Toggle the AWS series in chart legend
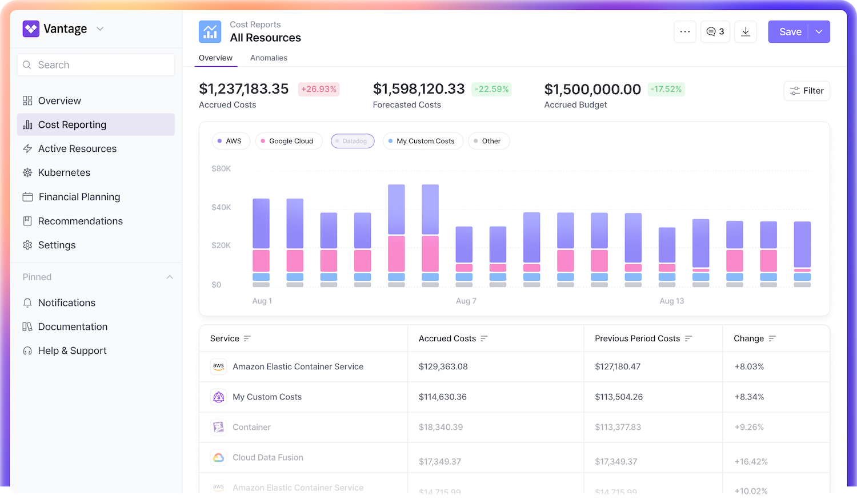The image size is (857, 504). [x=231, y=141]
